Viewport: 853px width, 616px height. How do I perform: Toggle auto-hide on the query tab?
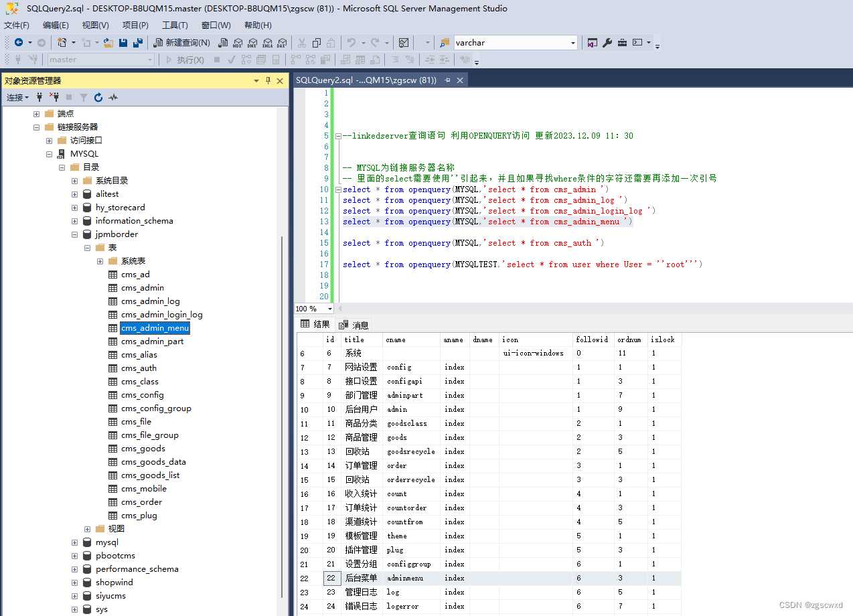coord(447,80)
